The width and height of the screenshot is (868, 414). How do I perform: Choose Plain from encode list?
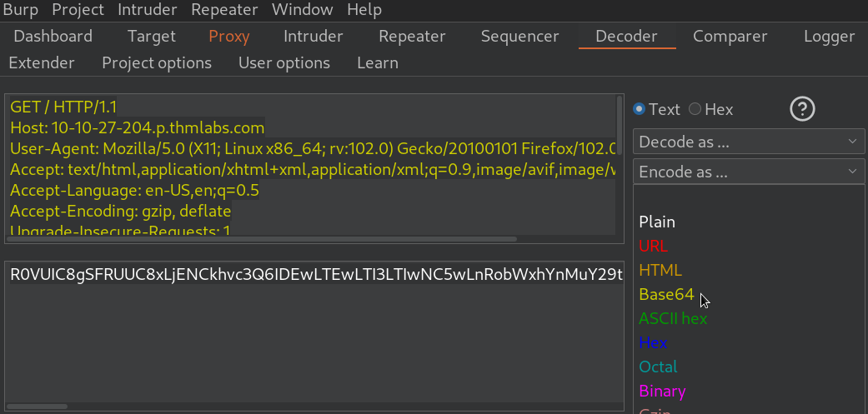click(x=657, y=222)
